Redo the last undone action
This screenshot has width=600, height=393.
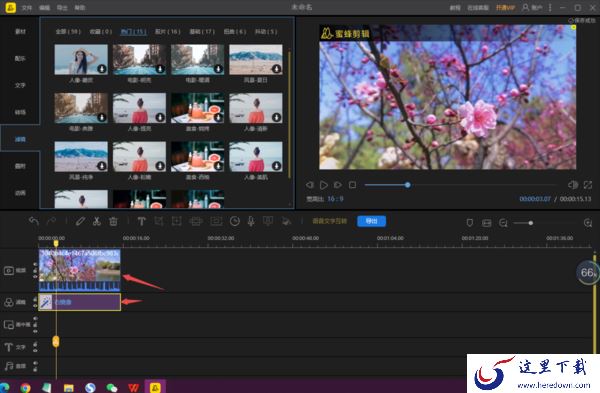(51, 221)
